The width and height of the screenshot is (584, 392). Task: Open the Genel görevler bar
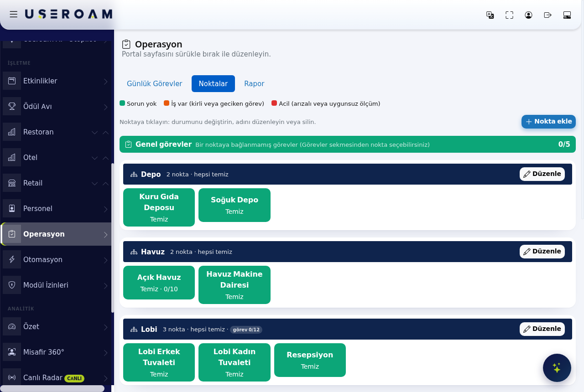[x=348, y=144]
